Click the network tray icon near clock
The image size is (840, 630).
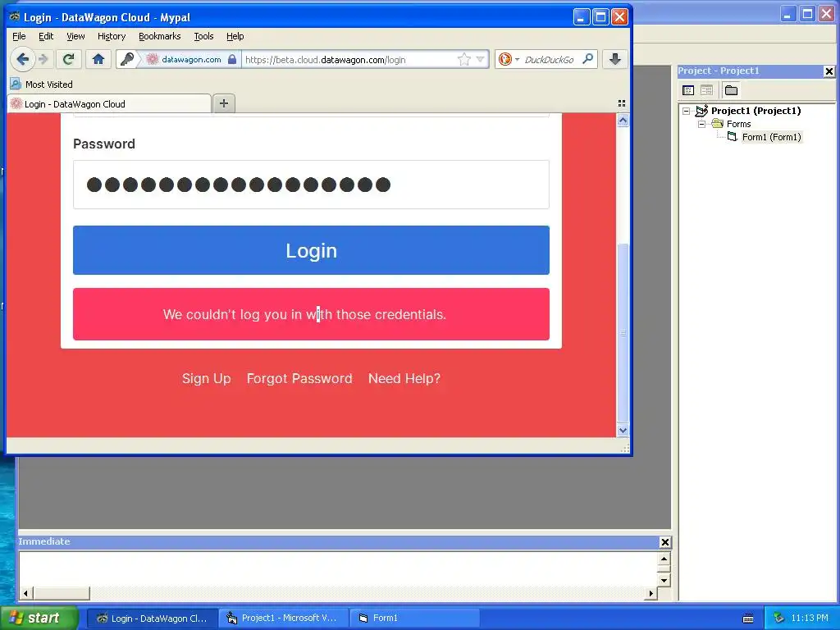[x=779, y=619]
